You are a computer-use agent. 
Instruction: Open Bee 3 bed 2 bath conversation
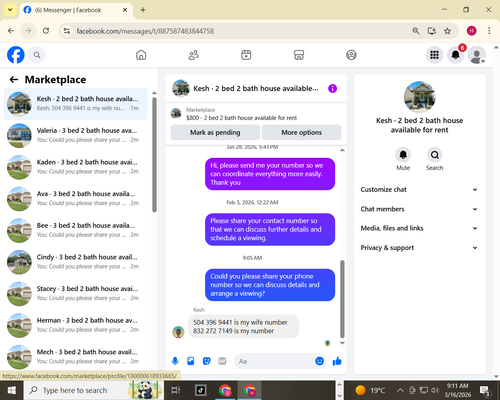pos(75,230)
